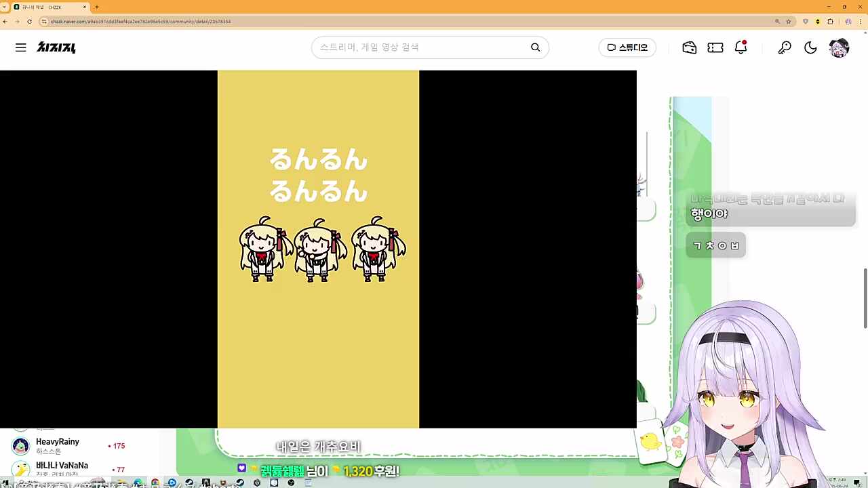Open the shield extension icon
The height and width of the screenshot is (488, 868).
[806, 22]
